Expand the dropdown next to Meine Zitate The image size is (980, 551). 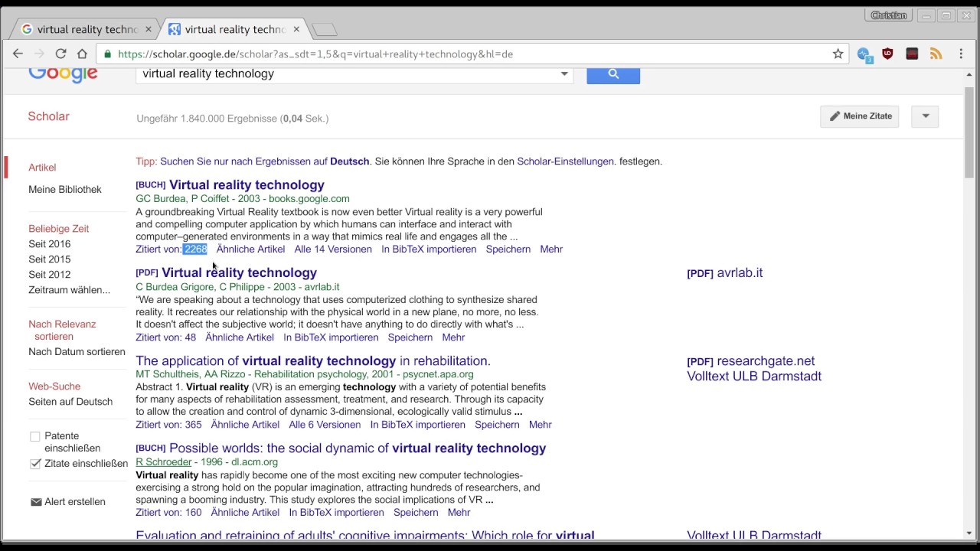click(x=925, y=116)
